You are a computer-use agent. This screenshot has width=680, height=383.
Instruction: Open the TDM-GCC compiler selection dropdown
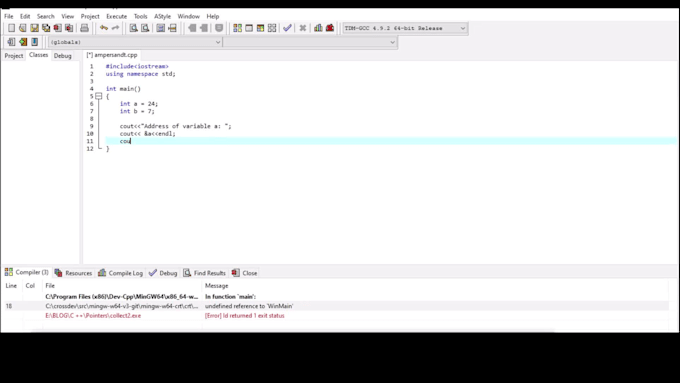[x=405, y=28]
